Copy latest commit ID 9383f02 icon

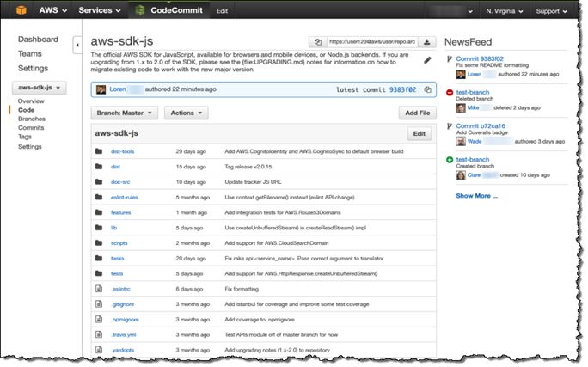[x=427, y=89]
